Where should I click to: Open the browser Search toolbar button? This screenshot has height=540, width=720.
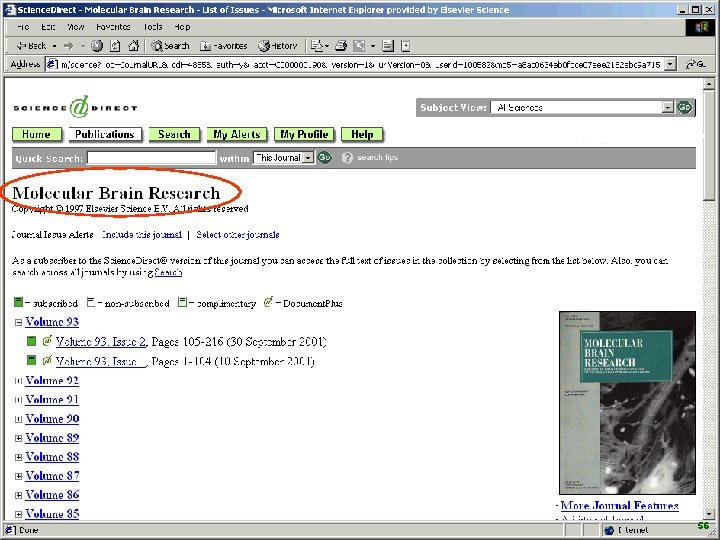[x=170, y=46]
